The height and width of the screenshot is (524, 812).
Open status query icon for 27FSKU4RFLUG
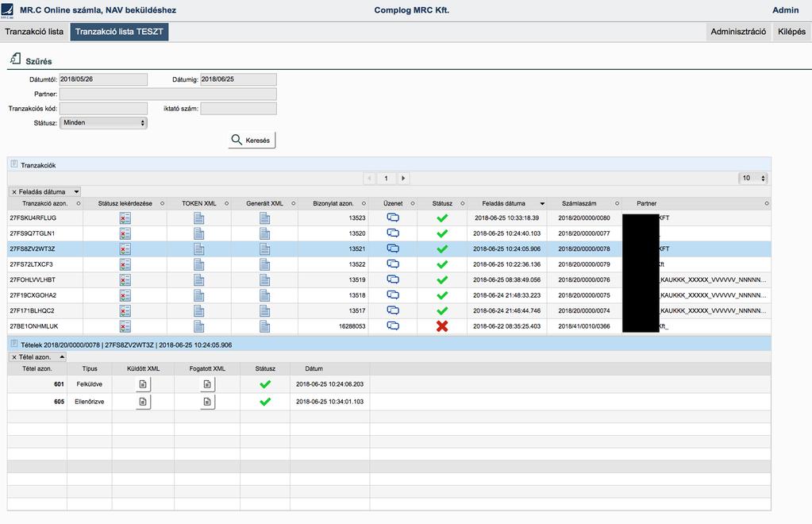[125, 218]
